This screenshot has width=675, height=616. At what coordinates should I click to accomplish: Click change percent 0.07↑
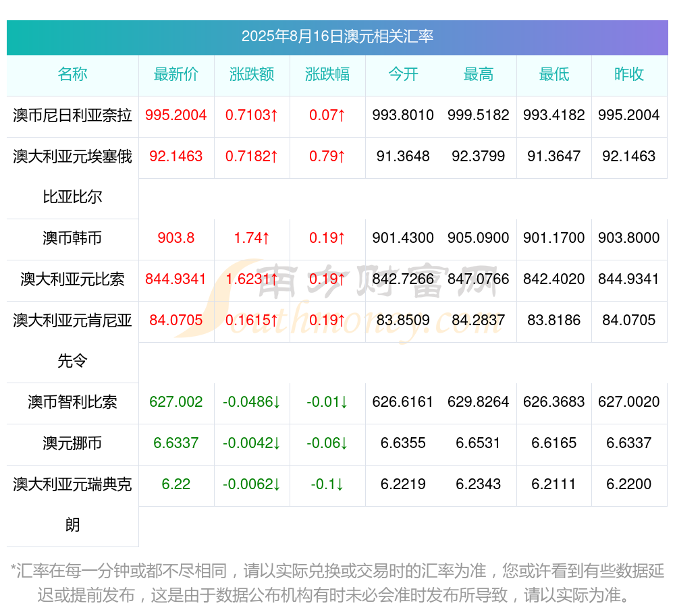pyautogui.click(x=327, y=115)
